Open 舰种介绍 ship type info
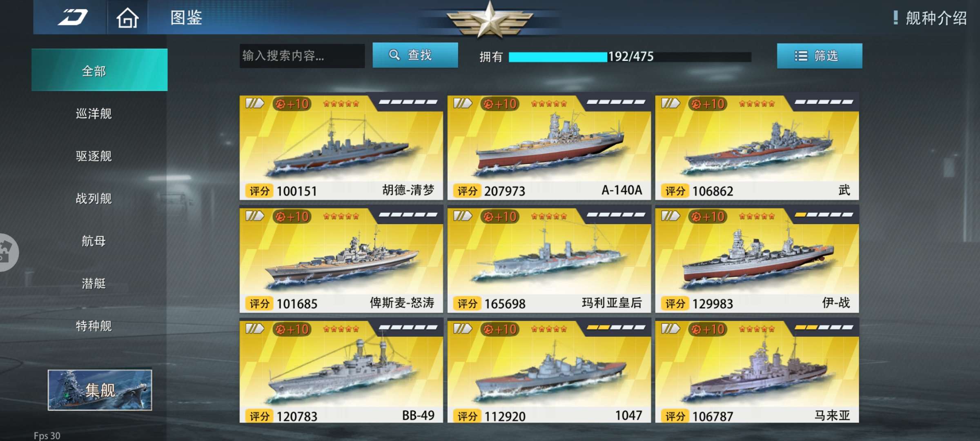 tap(930, 18)
